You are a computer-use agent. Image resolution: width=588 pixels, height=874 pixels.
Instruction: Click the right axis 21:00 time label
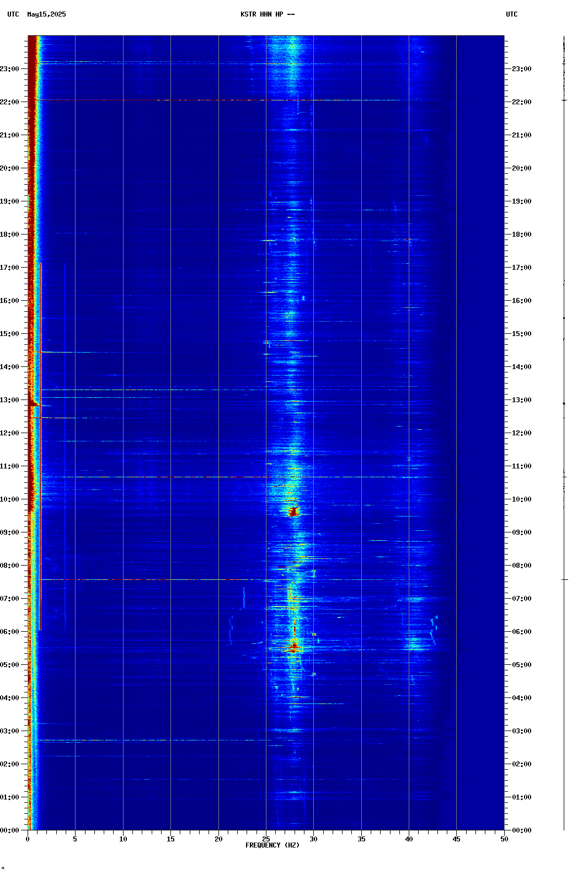pyautogui.click(x=522, y=135)
